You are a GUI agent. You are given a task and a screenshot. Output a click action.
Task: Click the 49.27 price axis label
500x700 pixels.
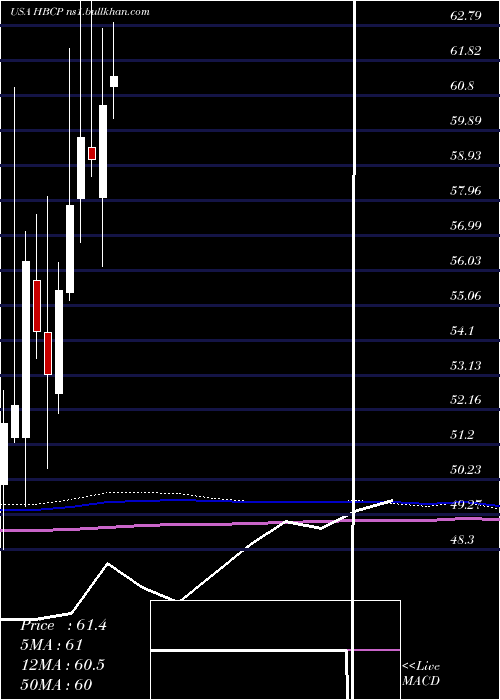466,504
